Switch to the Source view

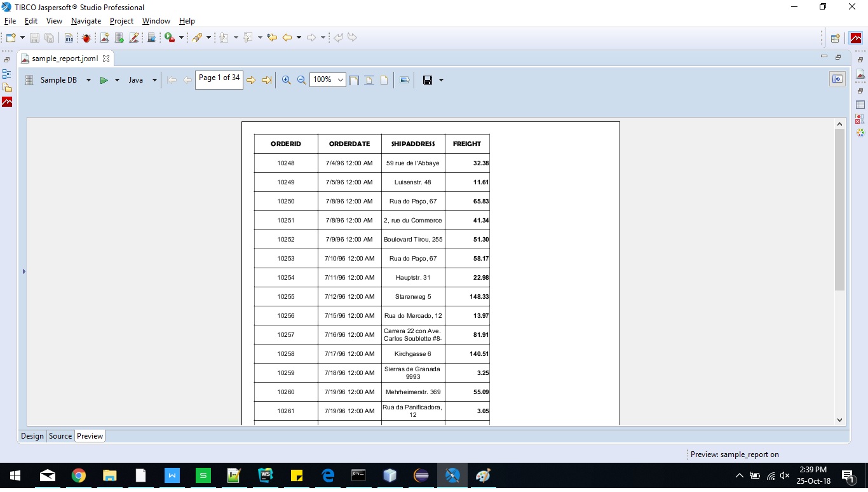coord(60,435)
